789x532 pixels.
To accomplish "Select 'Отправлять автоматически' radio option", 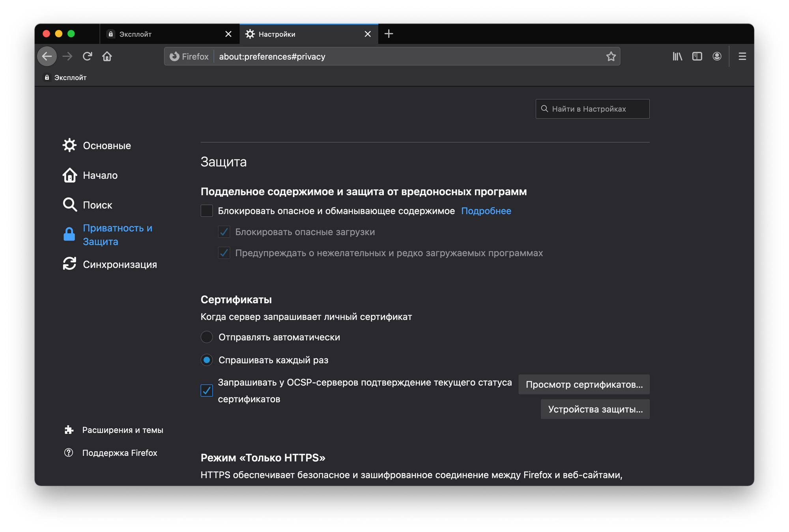I will 207,337.
